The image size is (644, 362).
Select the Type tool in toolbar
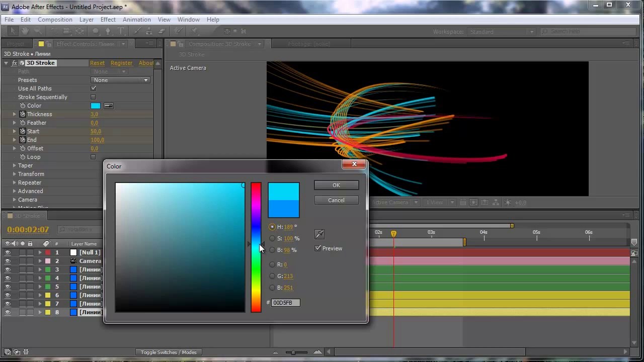coord(121,31)
